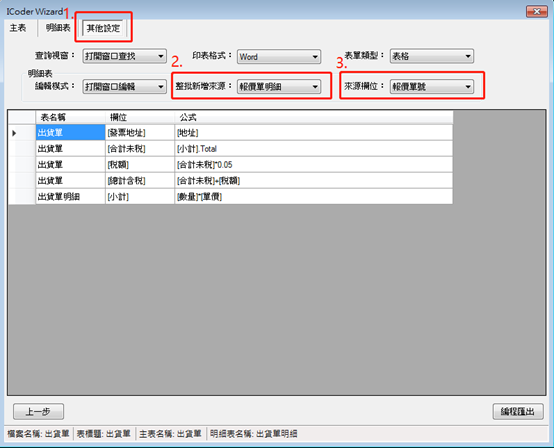Click the 表名稱 column header
The height and width of the screenshot is (448, 554).
click(x=70, y=117)
